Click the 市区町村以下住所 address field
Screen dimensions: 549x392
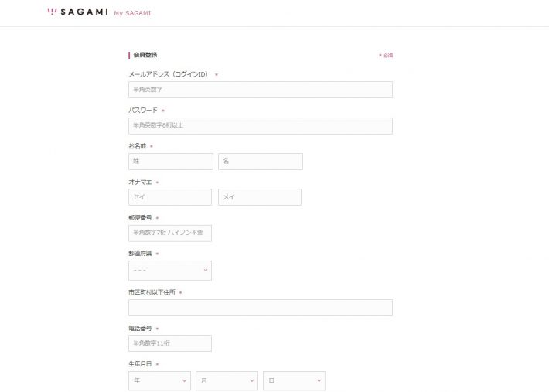coord(260,308)
